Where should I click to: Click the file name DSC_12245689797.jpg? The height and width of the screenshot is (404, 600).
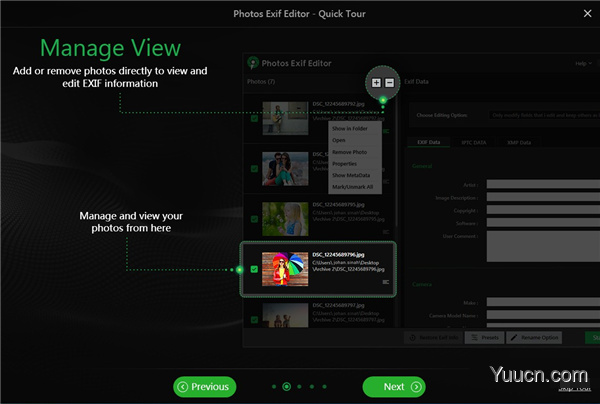coord(338,305)
